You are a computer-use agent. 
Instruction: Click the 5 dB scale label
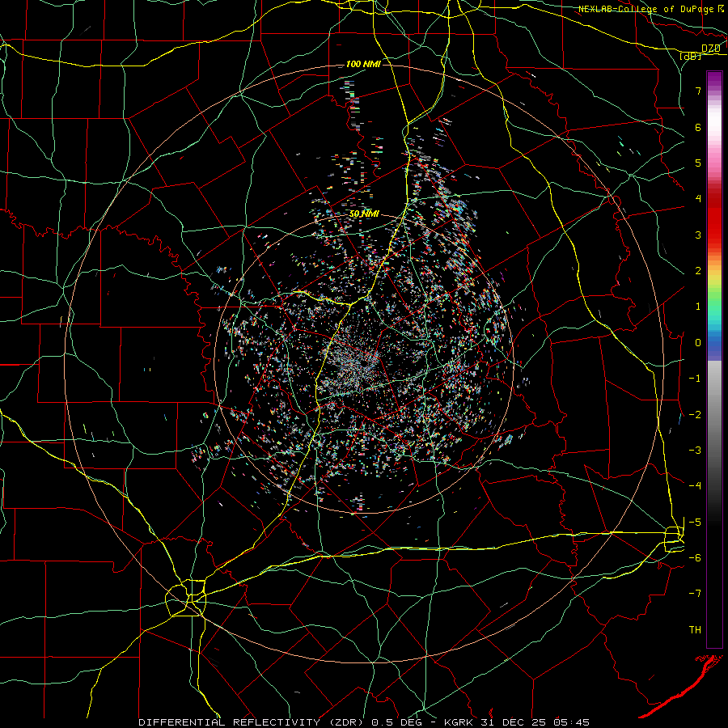coord(698,163)
